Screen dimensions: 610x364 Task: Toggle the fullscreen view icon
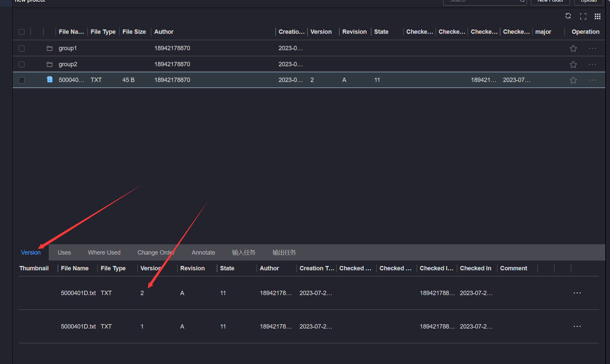click(583, 16)
